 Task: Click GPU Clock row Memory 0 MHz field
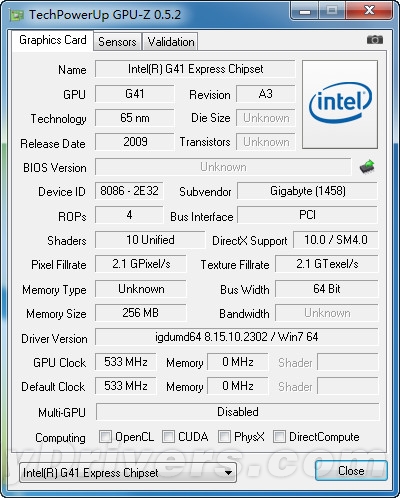[238, 362]
